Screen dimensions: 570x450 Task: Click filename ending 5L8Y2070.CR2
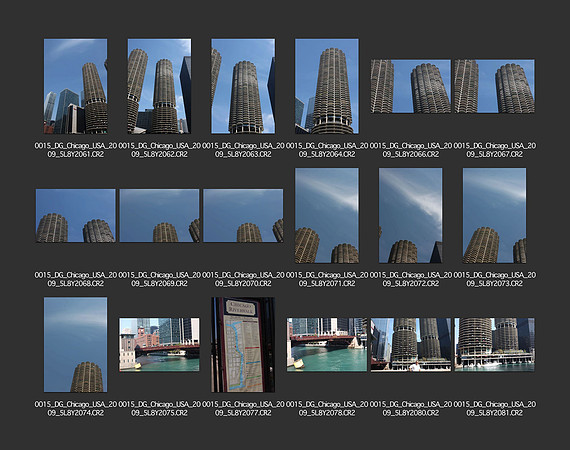click(x=243, y=279)
